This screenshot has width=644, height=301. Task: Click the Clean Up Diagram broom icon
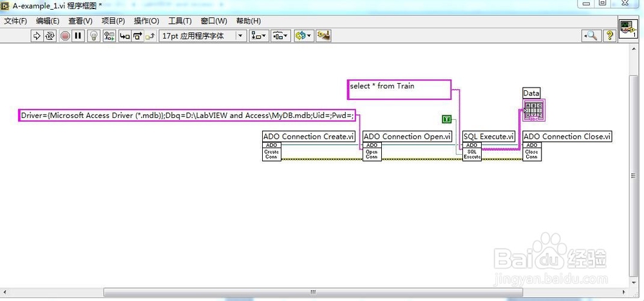pyautogui.click(x=324, y=36)
